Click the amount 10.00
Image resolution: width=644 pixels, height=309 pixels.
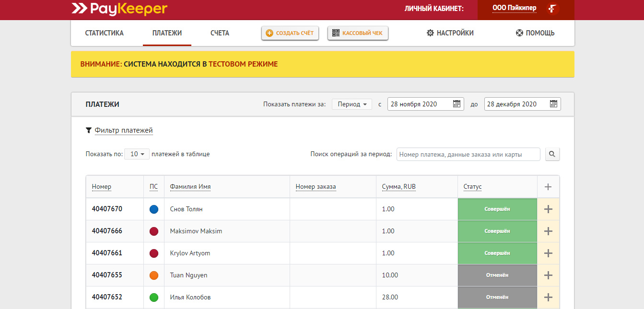[x=390, y=275]
